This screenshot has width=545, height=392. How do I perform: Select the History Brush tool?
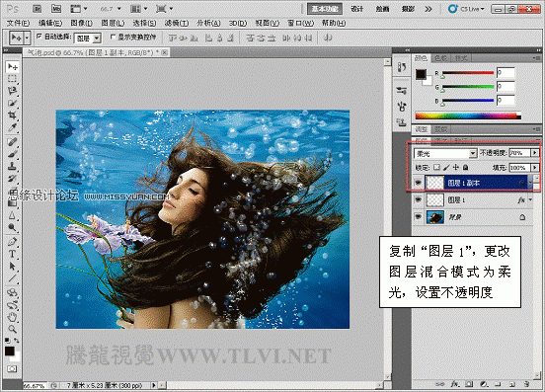tap(13, 179)
